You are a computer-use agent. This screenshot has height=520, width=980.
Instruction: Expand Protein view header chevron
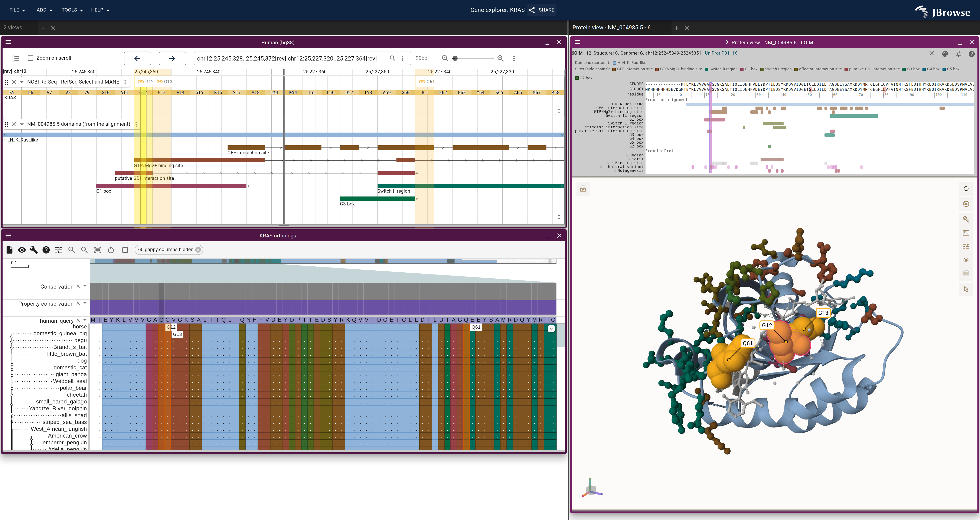tap(727, 42)
